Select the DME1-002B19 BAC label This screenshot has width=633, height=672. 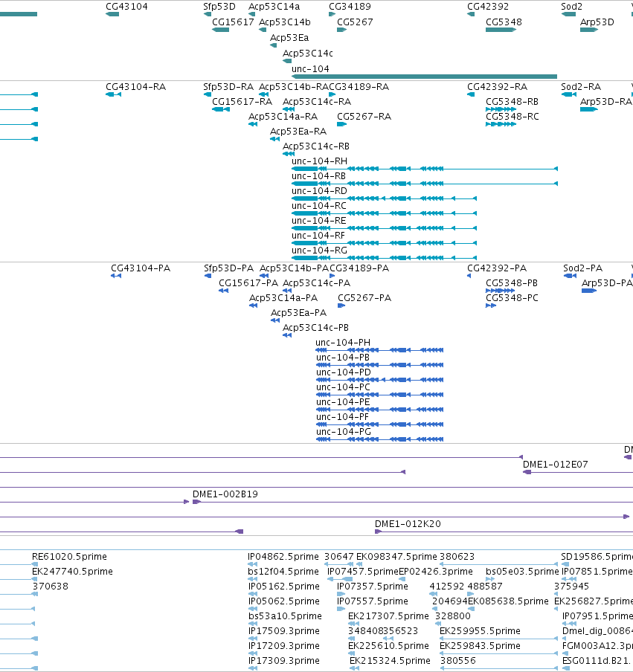(225, 494)
